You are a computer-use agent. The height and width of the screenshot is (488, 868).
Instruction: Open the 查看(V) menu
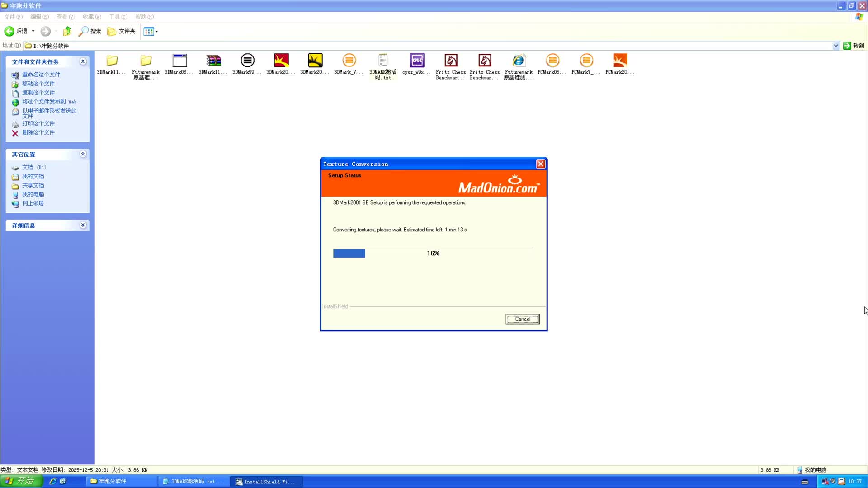tap(66, 17)
